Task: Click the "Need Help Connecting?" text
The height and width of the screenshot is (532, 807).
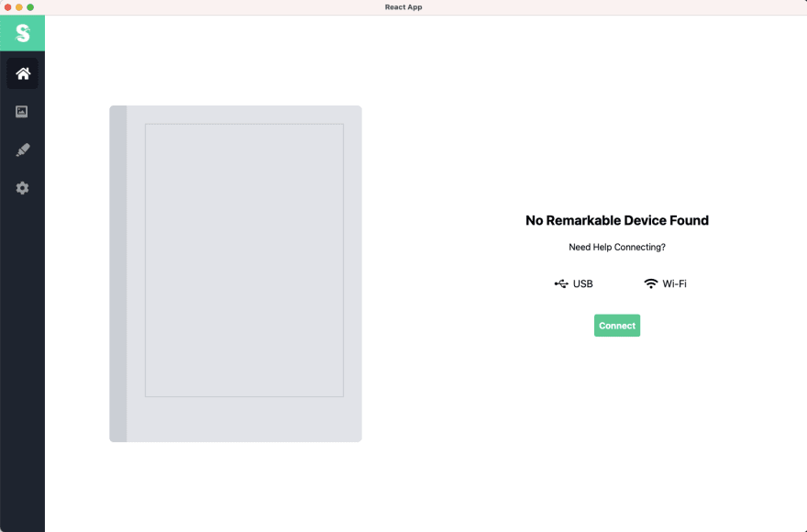Action: pos(617,248)
